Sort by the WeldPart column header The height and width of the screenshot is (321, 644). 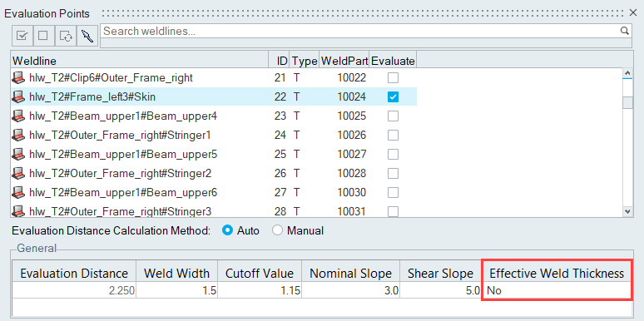(344, 61)
